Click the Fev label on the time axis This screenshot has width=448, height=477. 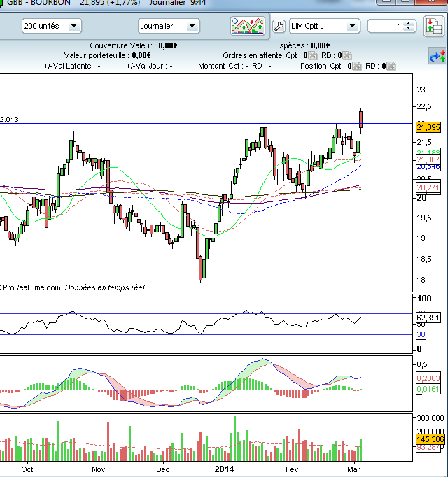point(292,469)
